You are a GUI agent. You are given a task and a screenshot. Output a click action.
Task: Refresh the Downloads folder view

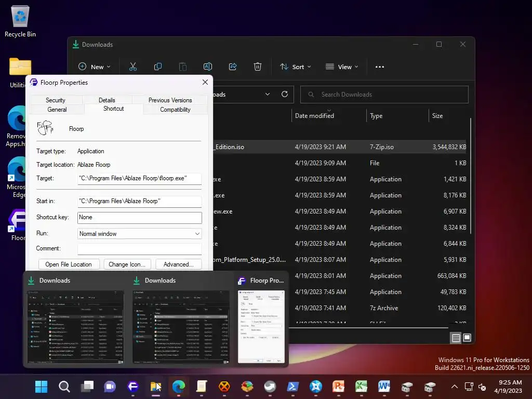285,95
